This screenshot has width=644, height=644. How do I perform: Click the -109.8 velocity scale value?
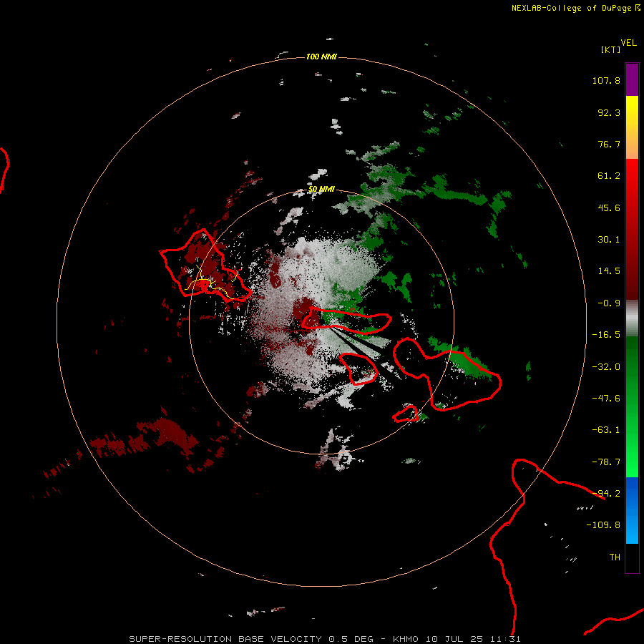pos(603,525)
